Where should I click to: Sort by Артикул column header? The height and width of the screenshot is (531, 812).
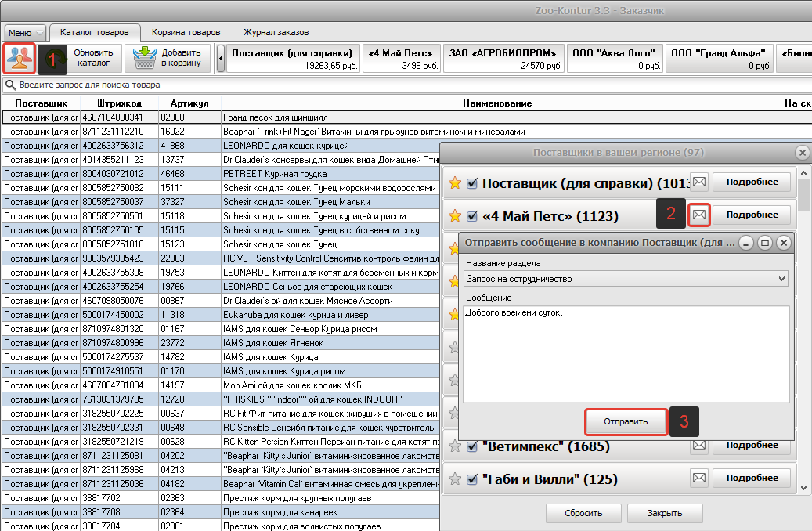coord(189,103)
